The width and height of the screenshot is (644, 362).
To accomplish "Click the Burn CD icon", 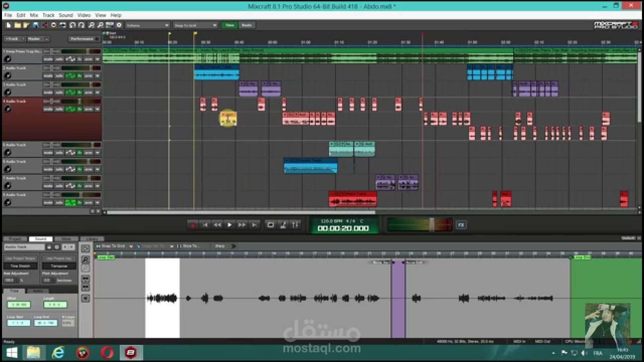I will (x=53, y=25).
